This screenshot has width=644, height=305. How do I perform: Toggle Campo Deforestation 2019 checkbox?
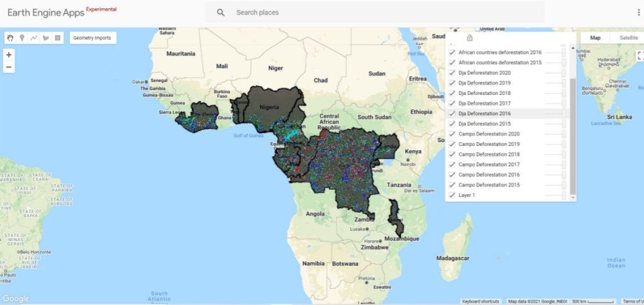452,144
